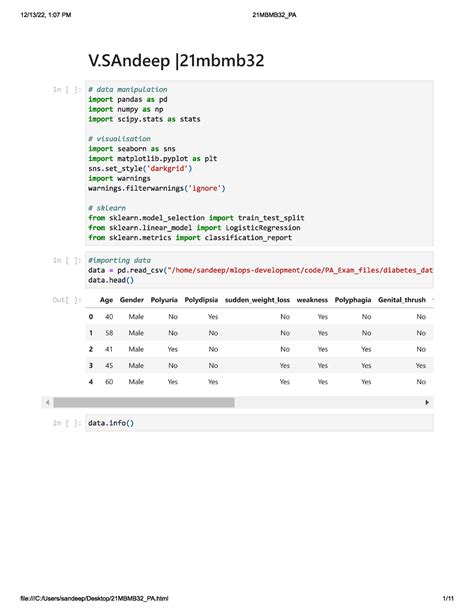474x613 pixels.
Task: Click the '12/13/22, 1:07 PM' timestamp
Action: coord(46,15)
